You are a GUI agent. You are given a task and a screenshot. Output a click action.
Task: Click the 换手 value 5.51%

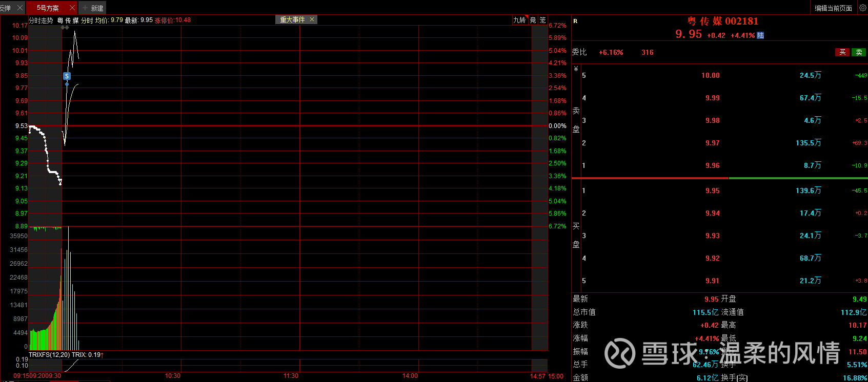pyautogui.click(x=857, y=365)
